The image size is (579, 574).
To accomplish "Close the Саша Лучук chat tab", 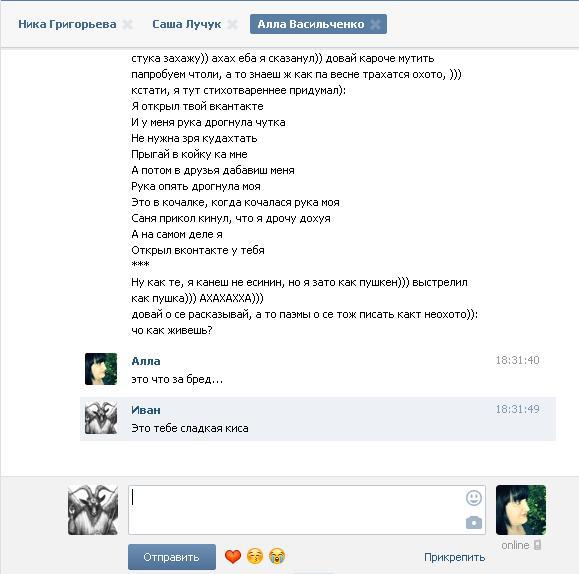I will [x=232, y=24].
